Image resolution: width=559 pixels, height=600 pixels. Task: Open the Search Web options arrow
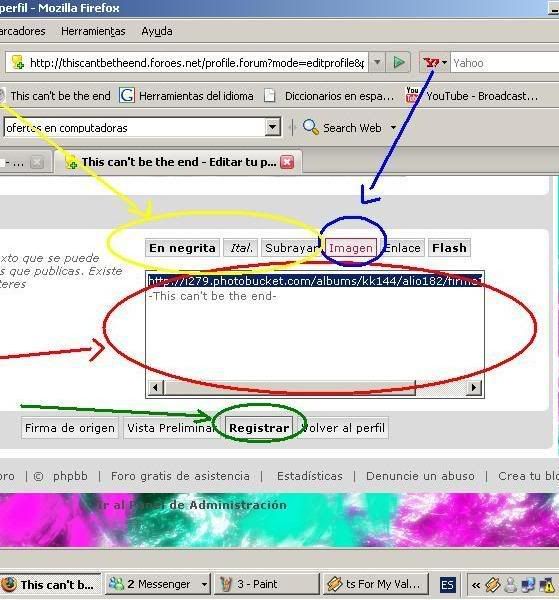tap(393, 127)
